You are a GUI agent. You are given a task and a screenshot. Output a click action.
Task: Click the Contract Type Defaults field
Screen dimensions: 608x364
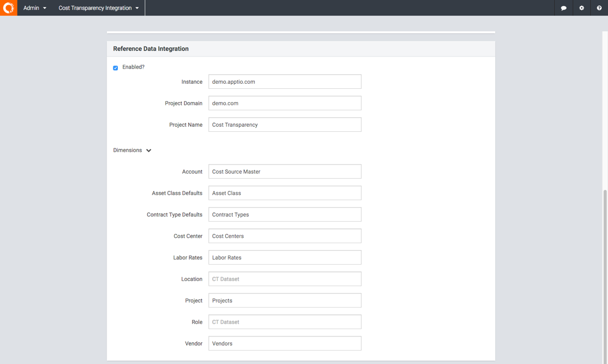pos(284,214)
